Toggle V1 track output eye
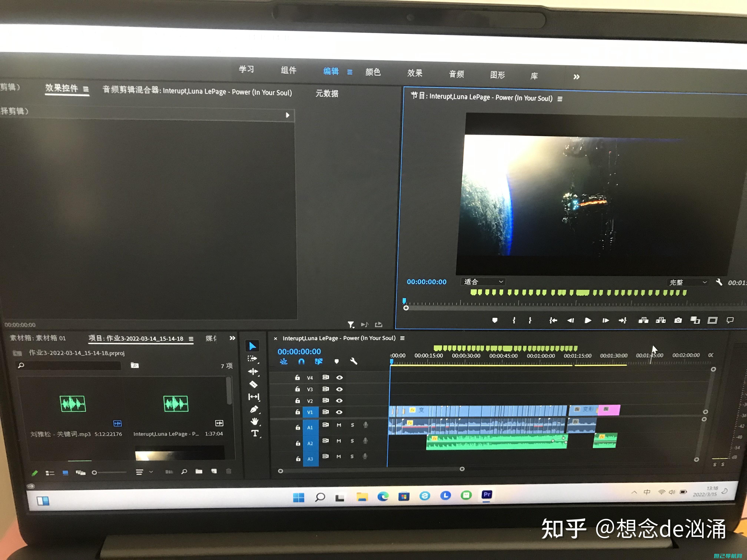The height and width of the screenshot is (560, 747). point(339,412)
